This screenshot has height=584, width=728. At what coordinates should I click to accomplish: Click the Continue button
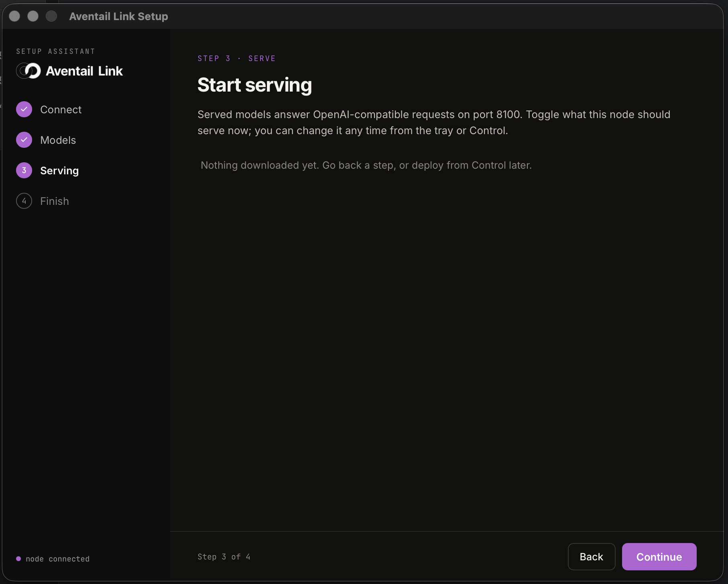[x=659, y=557]
